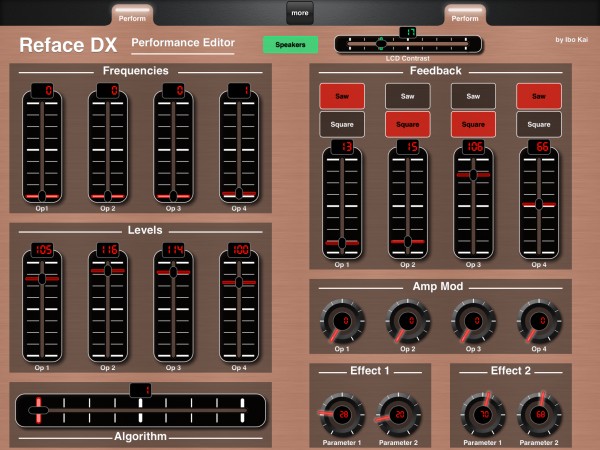This screenshot has width=600, height=450.
Task: Click the Frequencies Op 3 fader handle
Action: point(173,196)
